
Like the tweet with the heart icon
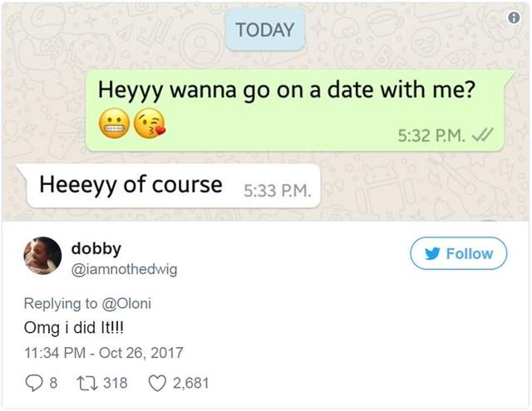click(x=155, y=383)
